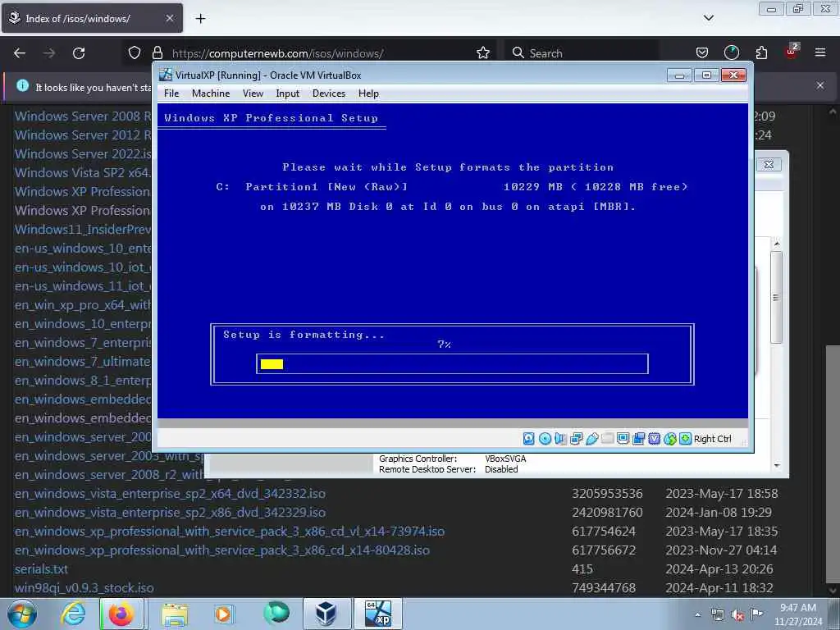Image resolution: width=840 pixels, height=630 pixels.
Task: Click the muted volume icon in system tray
Action: (x=737, y=615)
